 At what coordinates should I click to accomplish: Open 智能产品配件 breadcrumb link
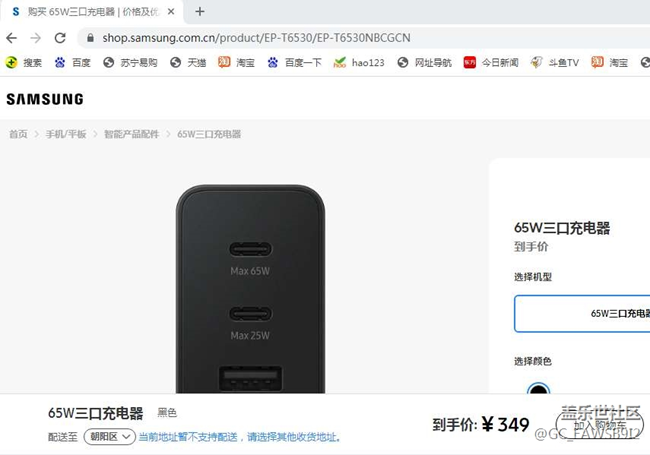pyautogui.click(x=131, y=134)
